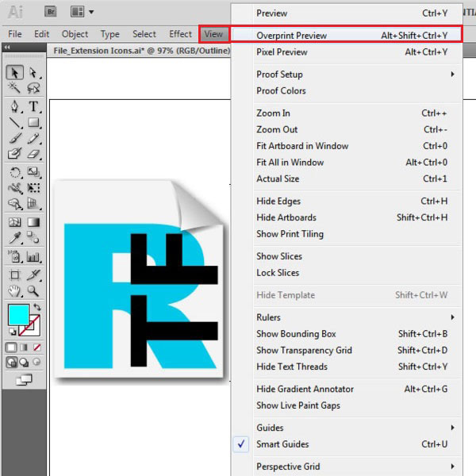Viewport: 476px width, 476px height.
Task: Select the Eyedropper tool
Action: 14,238
